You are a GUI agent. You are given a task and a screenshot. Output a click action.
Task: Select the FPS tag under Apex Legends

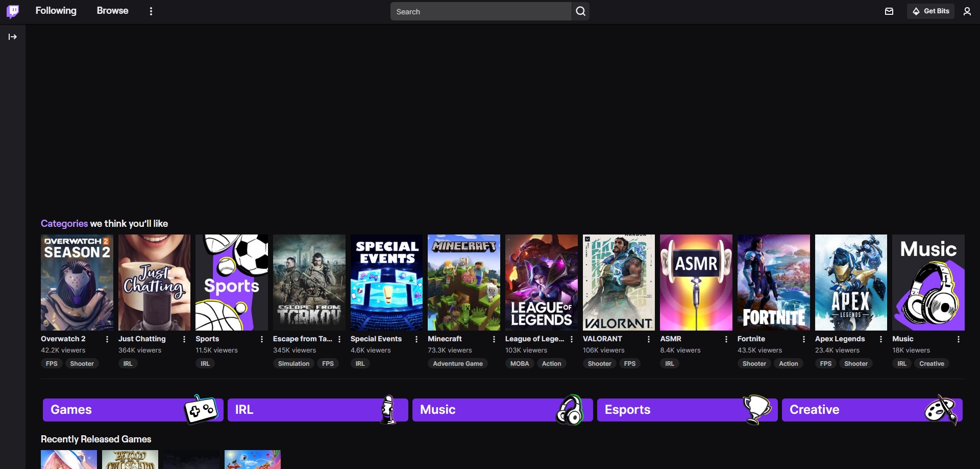coord(826,364)
